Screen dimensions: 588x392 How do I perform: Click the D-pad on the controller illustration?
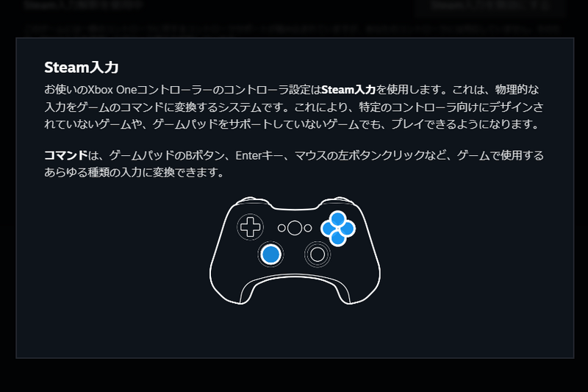[250, 227]
